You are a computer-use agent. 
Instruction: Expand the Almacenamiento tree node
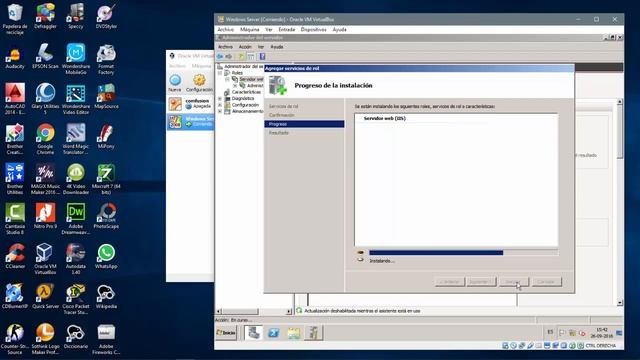220,111
